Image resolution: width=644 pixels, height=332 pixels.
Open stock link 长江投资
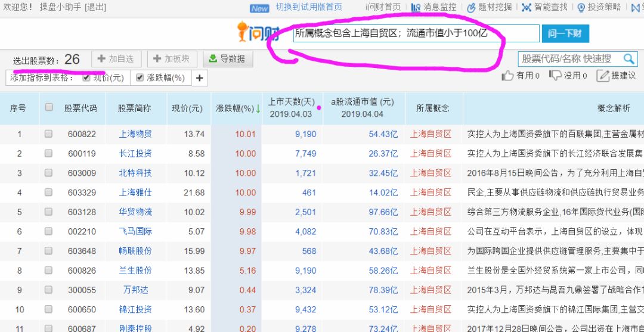click(x=135, y=154)
